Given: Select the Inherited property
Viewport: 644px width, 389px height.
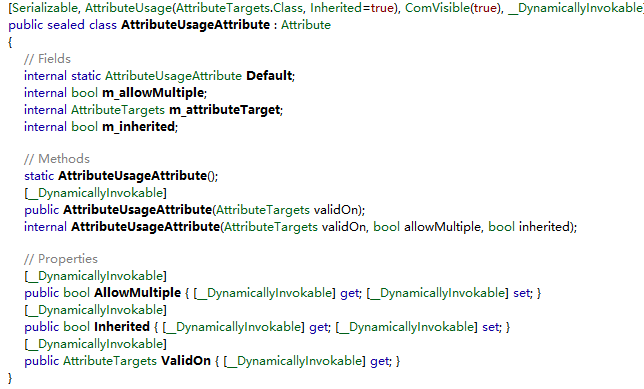Looking at the screenshot, I should 122,327.
